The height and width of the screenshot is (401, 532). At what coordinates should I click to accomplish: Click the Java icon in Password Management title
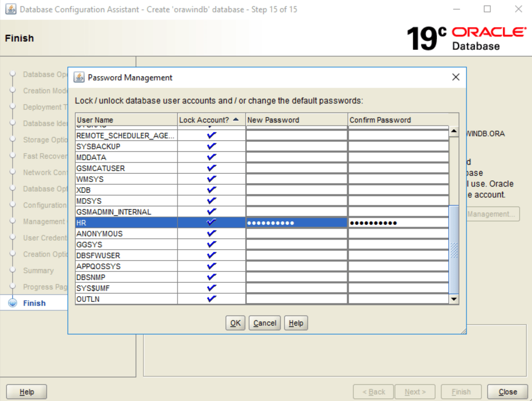[x=79, y=77]
